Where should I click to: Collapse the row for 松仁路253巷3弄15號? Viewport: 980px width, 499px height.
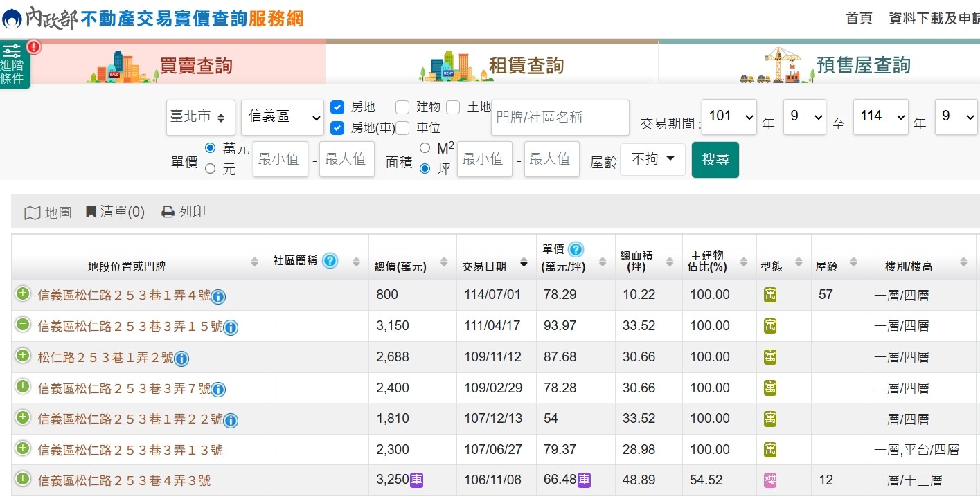23,325
